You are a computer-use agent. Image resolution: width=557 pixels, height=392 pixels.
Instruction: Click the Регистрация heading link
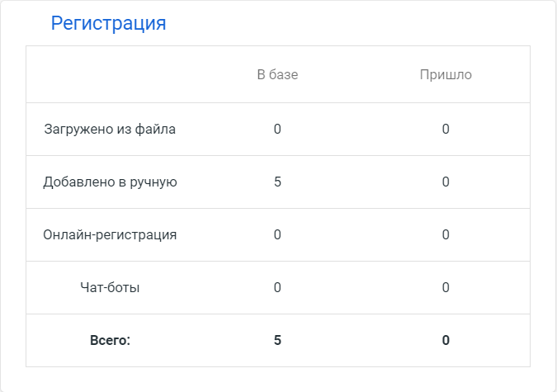point(108,23)
